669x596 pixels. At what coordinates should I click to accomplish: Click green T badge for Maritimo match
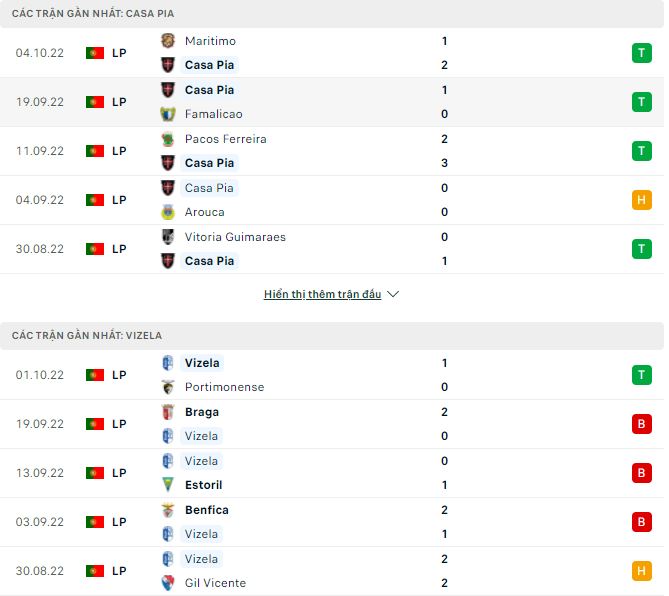pos(641,53)
